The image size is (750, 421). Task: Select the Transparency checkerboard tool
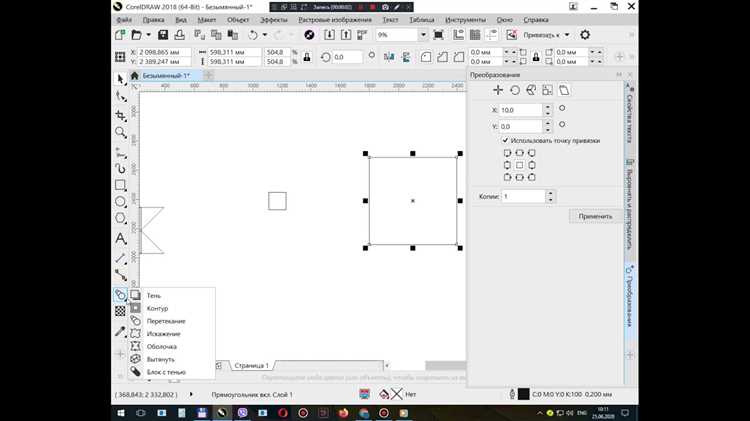[120, 311]
